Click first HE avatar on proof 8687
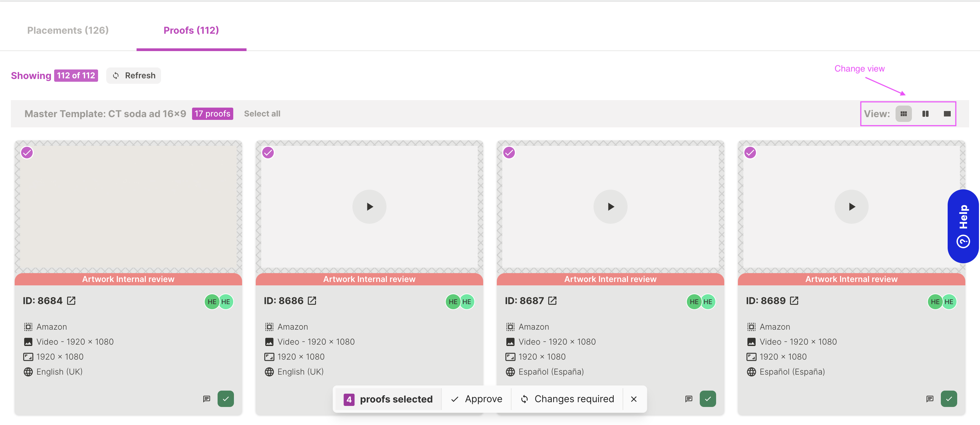Screen dimensions: 980x425 coord(694,302)
